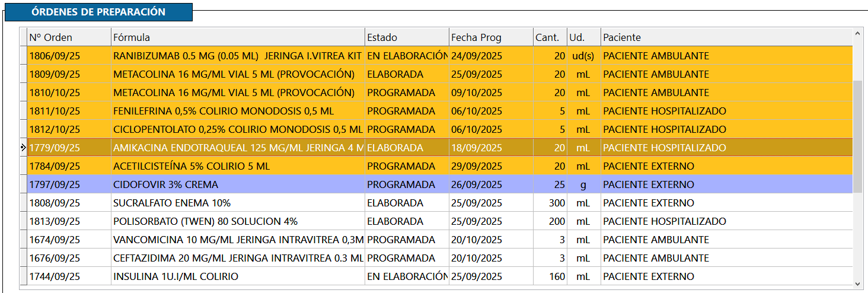Click formula CEFTAZIDIMA 20 MG/ML JERINGA INTRAVITREA

238,258
